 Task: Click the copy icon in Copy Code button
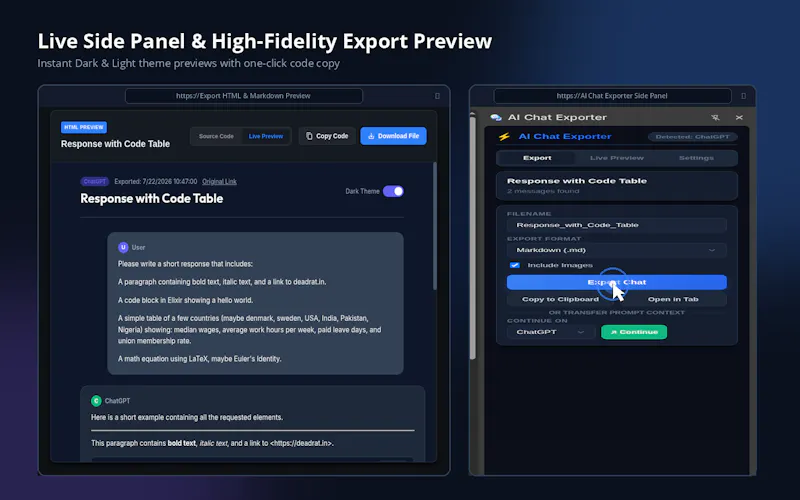[309, 136]
